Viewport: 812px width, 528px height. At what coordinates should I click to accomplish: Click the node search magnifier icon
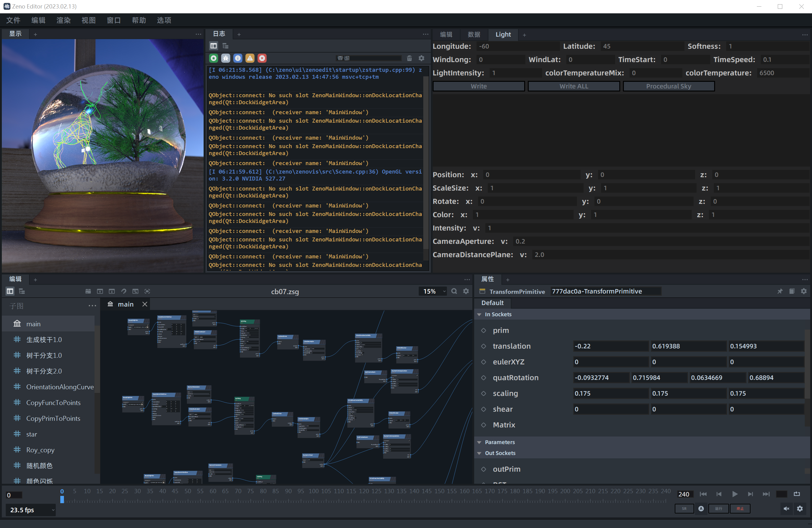coord(454,291)
